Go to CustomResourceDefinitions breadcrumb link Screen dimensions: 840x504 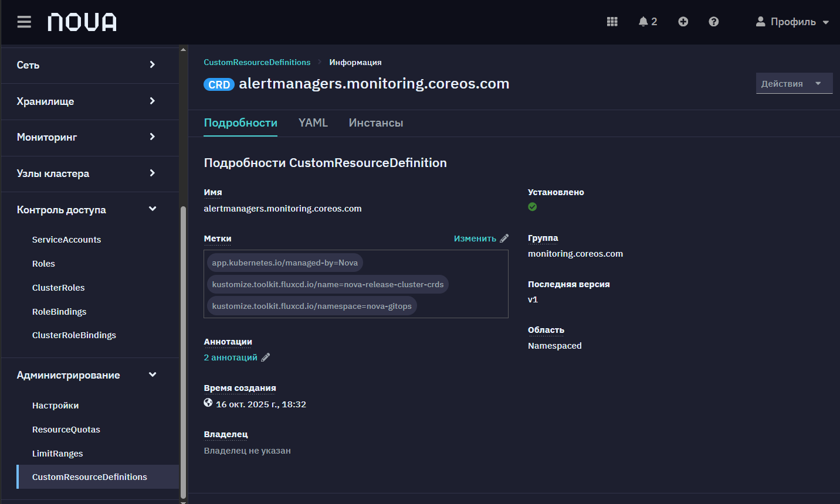click(257, 62)
